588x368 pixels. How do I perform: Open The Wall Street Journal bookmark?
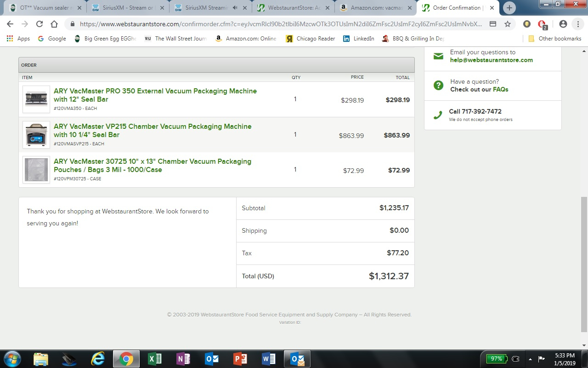tap(175, 39)
